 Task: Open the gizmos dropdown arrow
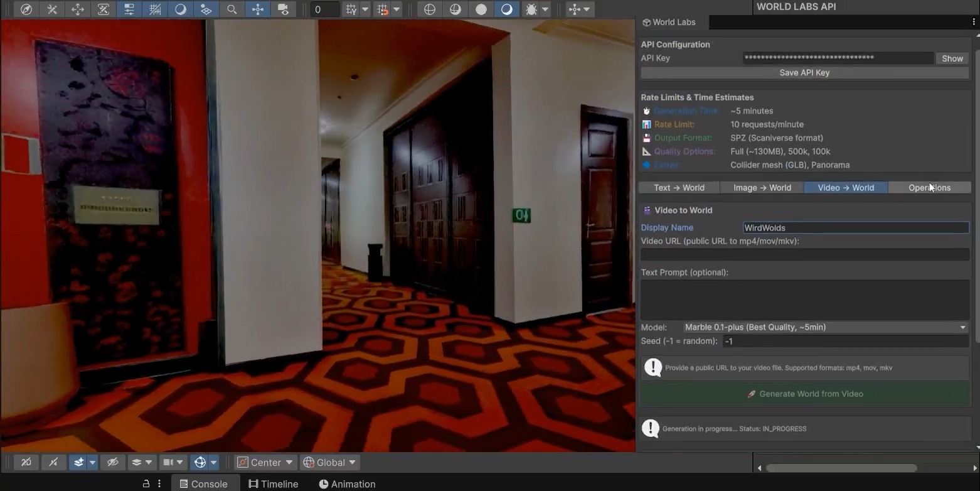(x=213, y=462)
